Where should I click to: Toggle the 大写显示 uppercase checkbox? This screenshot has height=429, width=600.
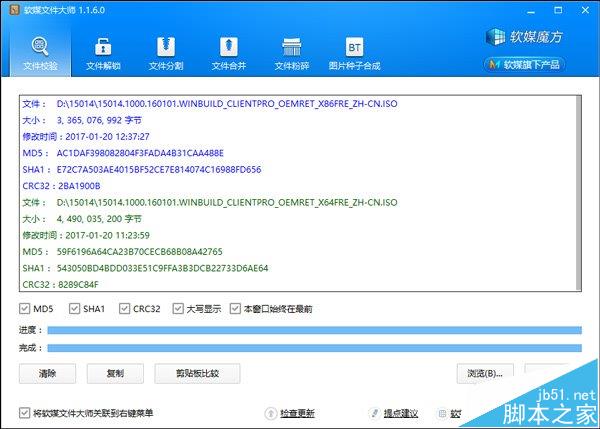[x=178, y=308]
